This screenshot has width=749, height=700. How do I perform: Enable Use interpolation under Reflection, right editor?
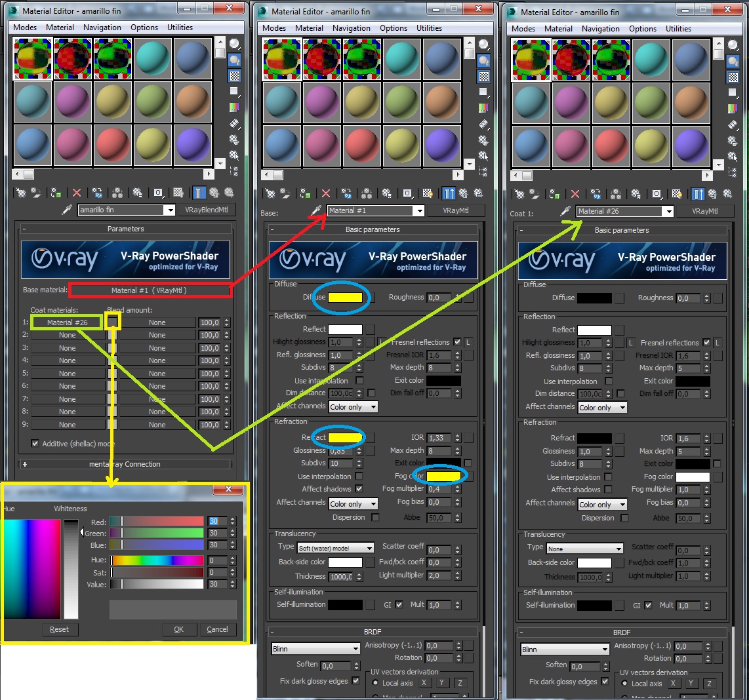click(608, 381)
